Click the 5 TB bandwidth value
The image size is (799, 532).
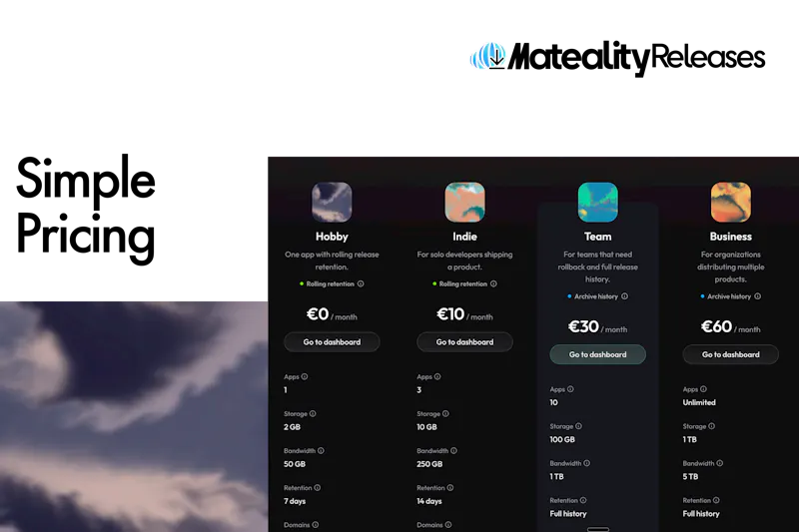(690, 476)
